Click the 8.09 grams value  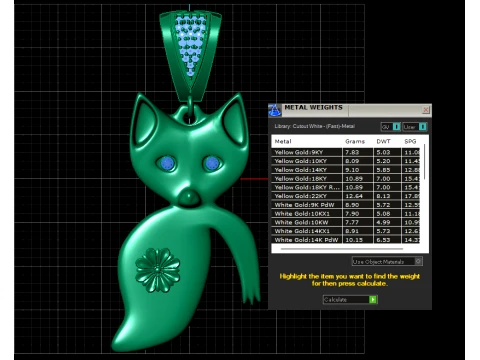(352, 161)
